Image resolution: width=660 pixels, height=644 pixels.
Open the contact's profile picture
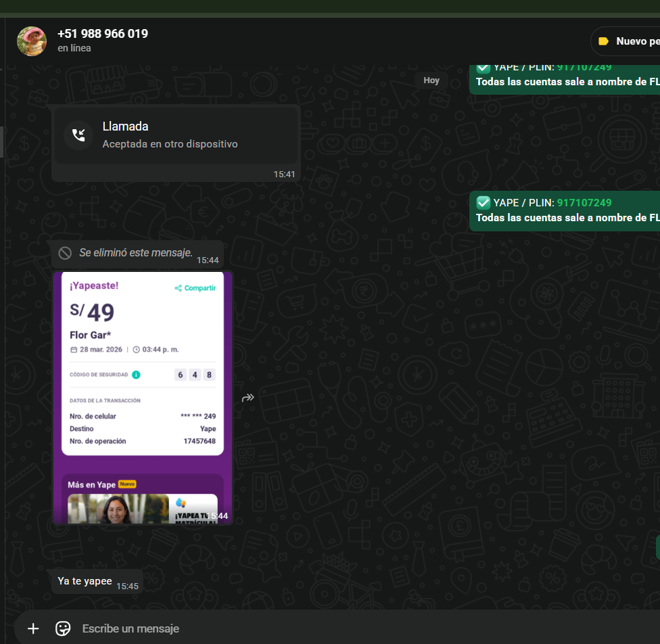[x=32, y=41]
